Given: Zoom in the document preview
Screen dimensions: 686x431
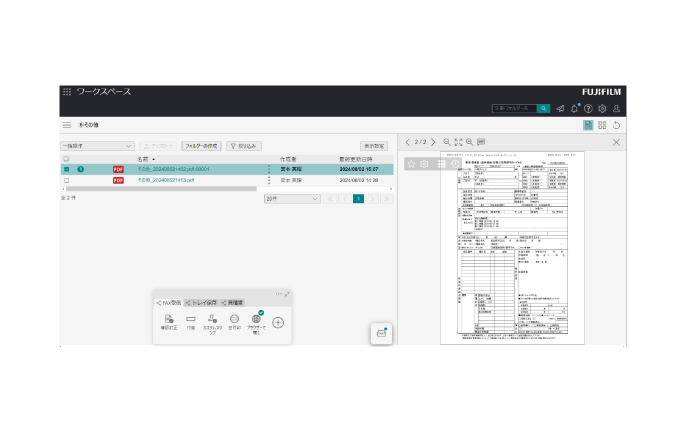Looking at the screenshot, I should point(469,142).
